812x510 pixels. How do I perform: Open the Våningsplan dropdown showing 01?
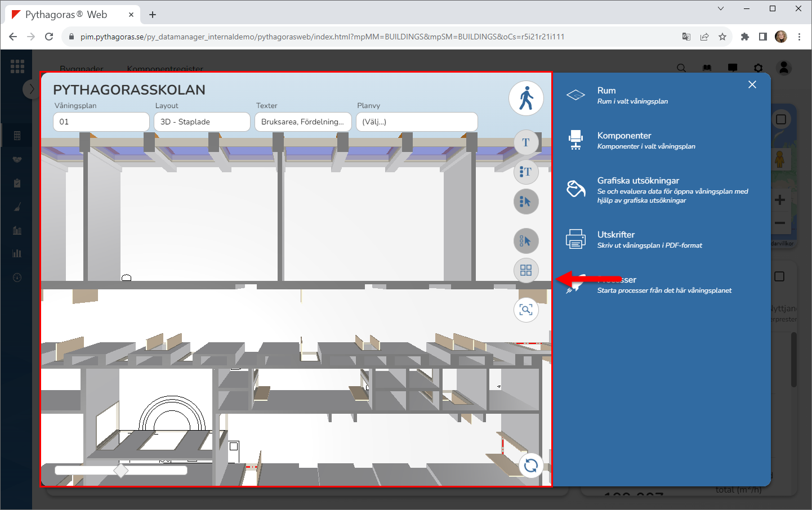point(101,122)
